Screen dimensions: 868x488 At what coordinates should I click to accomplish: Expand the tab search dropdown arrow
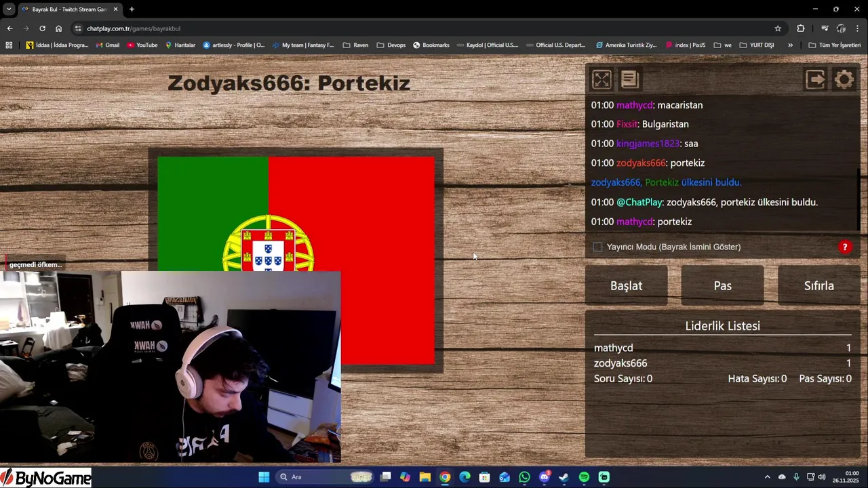click(x=9, y=9)
